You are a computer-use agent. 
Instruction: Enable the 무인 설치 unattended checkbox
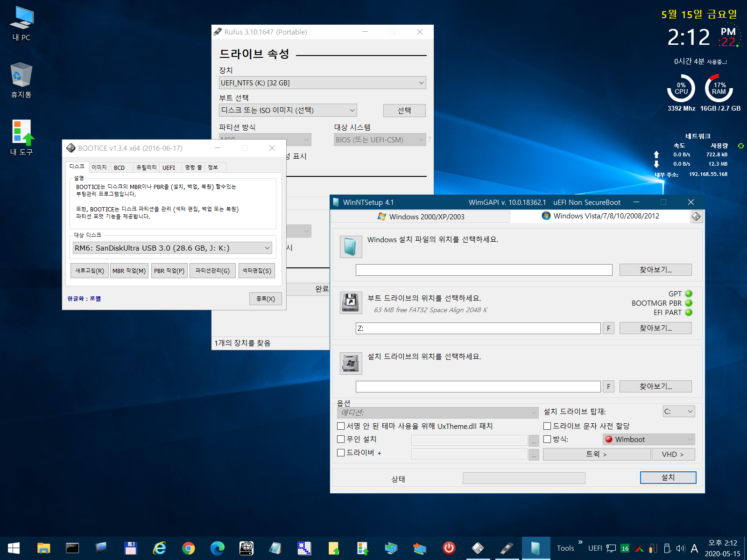coord(341,439)
